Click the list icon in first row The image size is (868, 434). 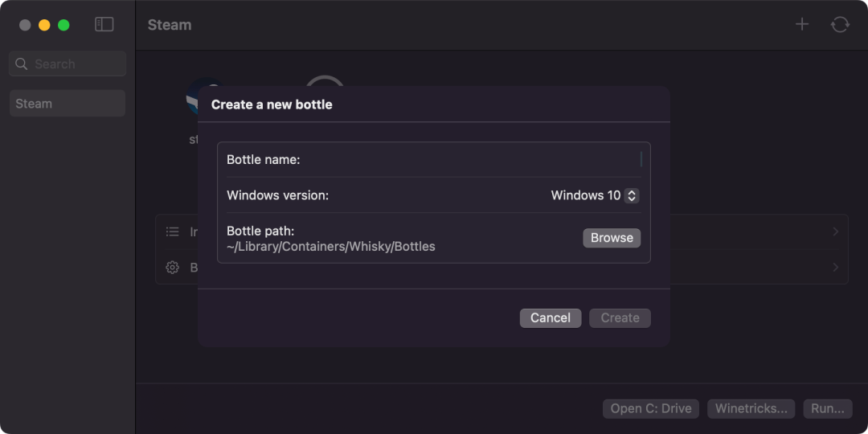click(173, 231)
